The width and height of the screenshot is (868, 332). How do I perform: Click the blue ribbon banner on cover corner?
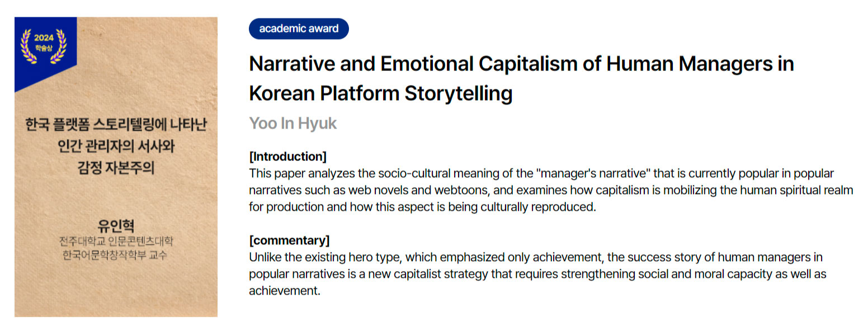[x=45, y=54]
